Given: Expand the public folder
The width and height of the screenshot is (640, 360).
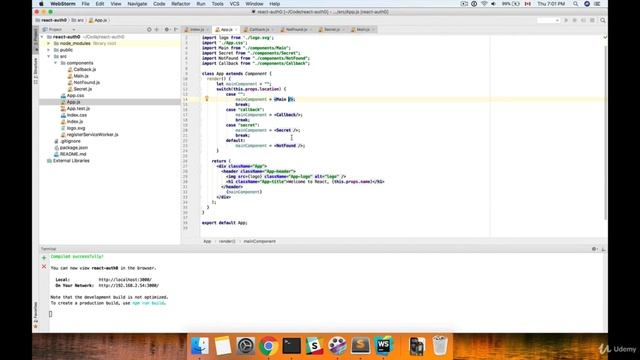Looking at the screenshot, I should tap(49, 50).
